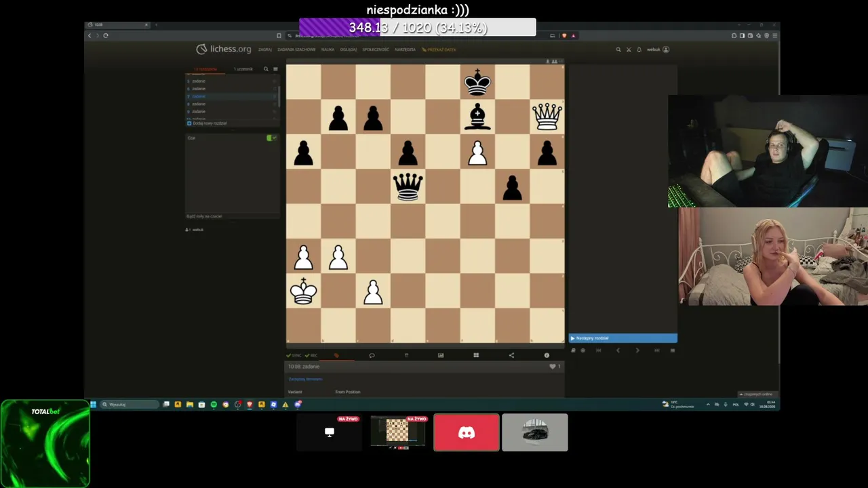Open the ZAGRAJ menu
This screenshot has width=868, height=488.
pyautogui.click(x=264, y=49)
